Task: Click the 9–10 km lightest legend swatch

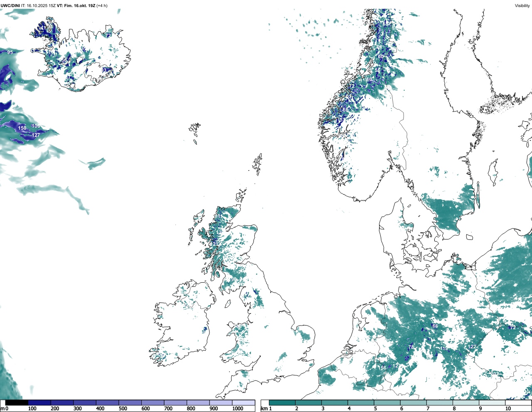Action: [492, 402]
